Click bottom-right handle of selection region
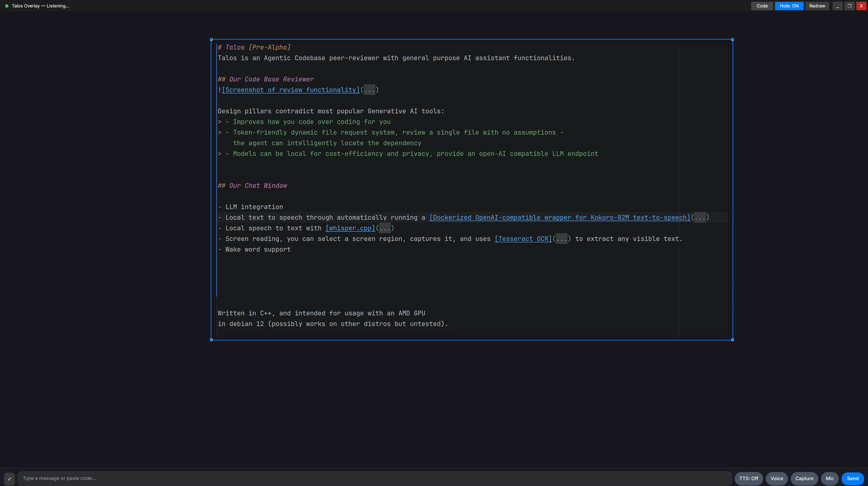 point(733,340)
